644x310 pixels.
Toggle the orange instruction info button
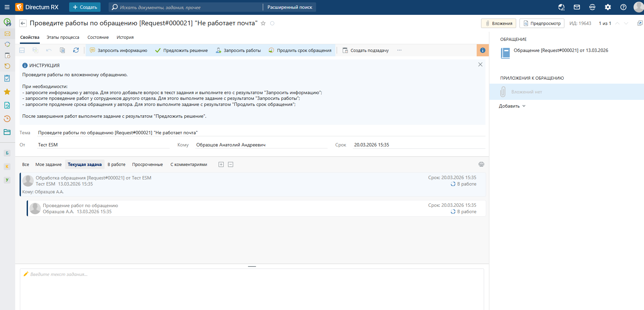tap(483, 50)
